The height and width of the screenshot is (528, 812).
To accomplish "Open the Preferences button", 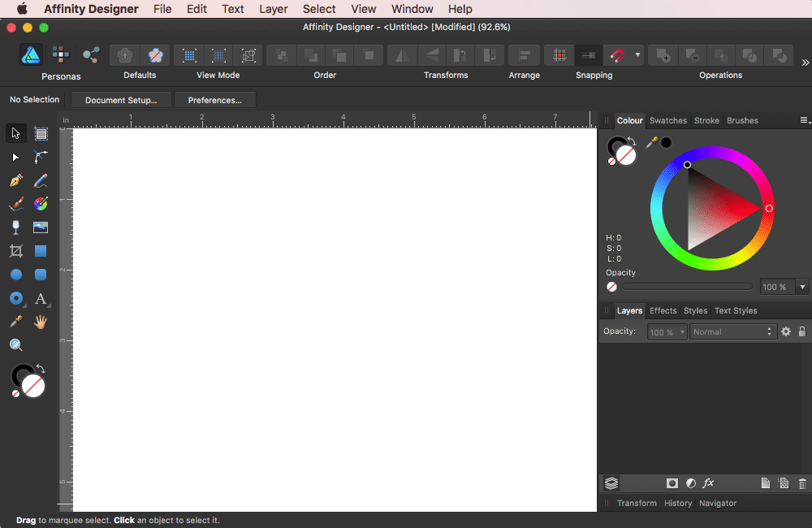I will pyautogui.click(x=215, y=100).
